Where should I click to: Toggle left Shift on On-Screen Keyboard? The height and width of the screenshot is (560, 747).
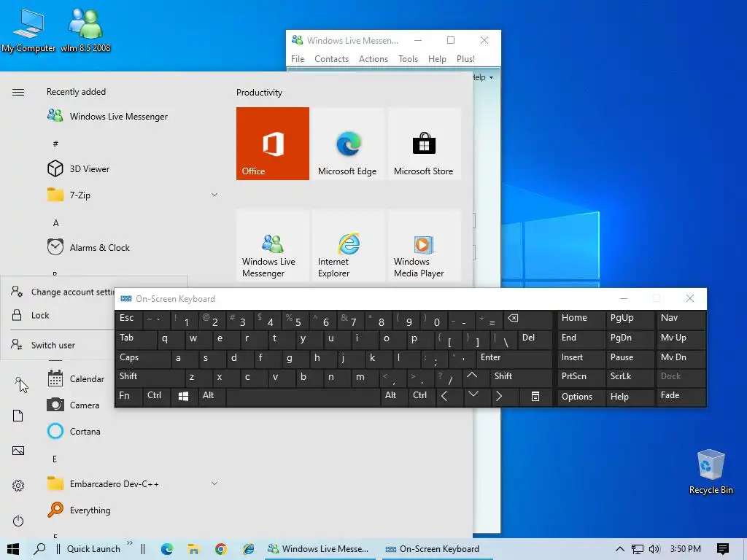coord(149,377)
